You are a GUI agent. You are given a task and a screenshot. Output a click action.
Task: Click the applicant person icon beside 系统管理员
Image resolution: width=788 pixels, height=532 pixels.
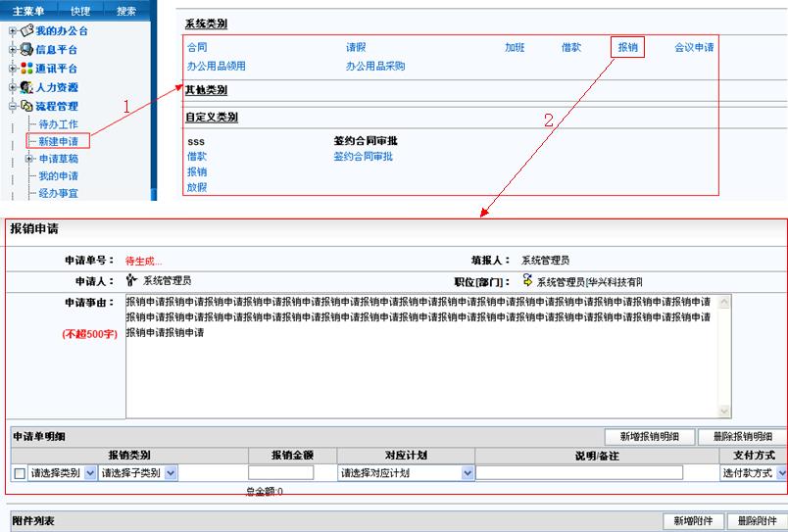(x=131, y=280)
